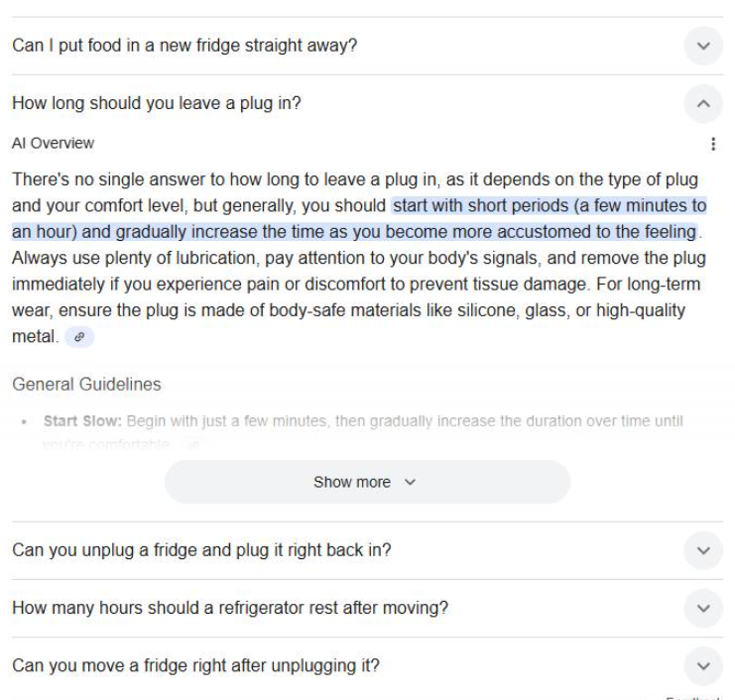Click the link icon after the word "metal"
Viewport: 735px width, 700px height.
pos(79,337)
